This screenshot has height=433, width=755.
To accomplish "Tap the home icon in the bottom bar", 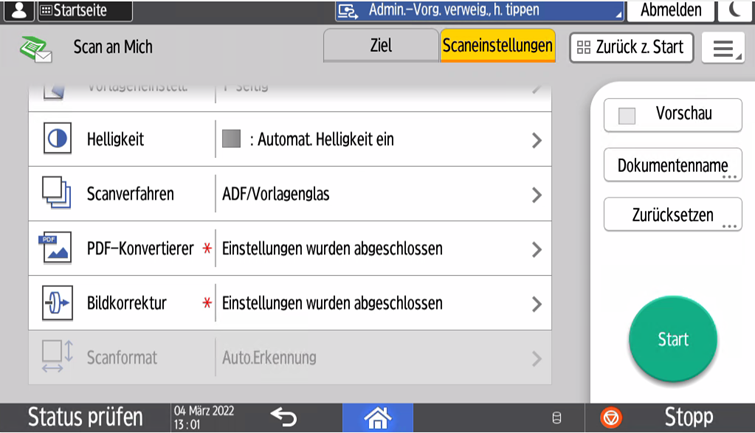I will click(377, 418).
